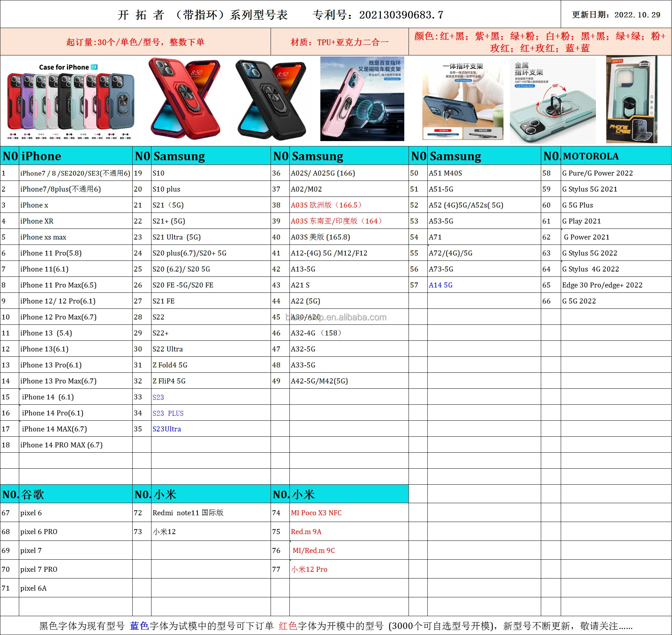Click the 'A42-5G/M42(5G)' cell
This screenshot has width=672, height=635.
[x=349, y=381]
